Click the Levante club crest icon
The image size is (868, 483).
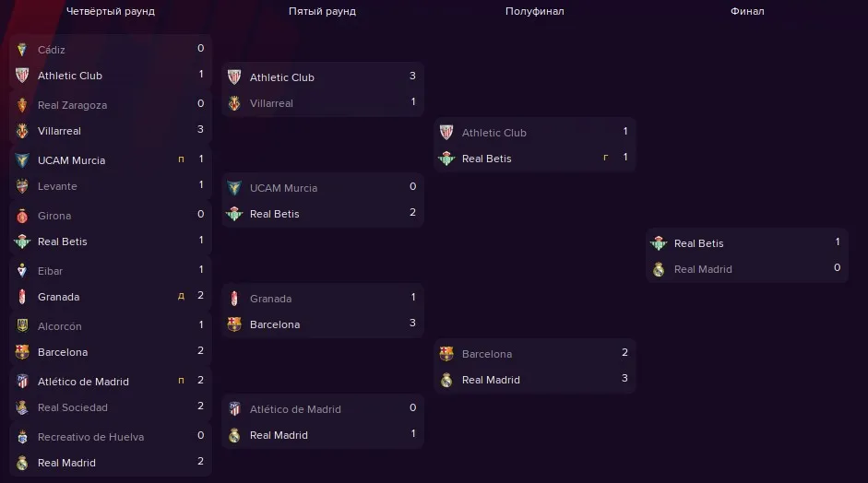pos(22,186)
